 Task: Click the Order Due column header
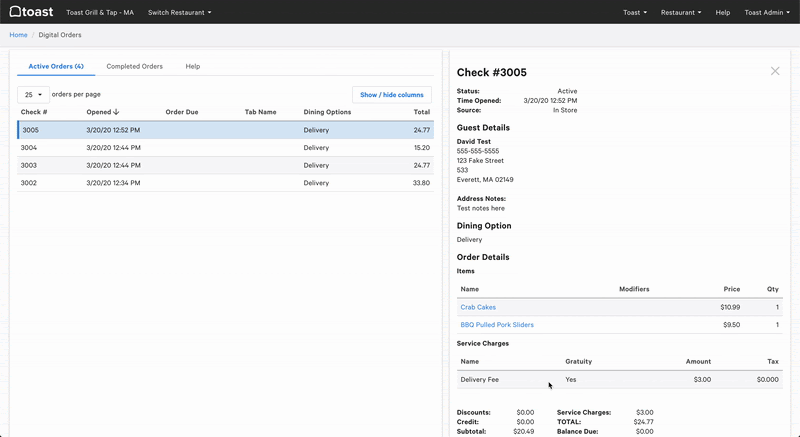point(182,112)
